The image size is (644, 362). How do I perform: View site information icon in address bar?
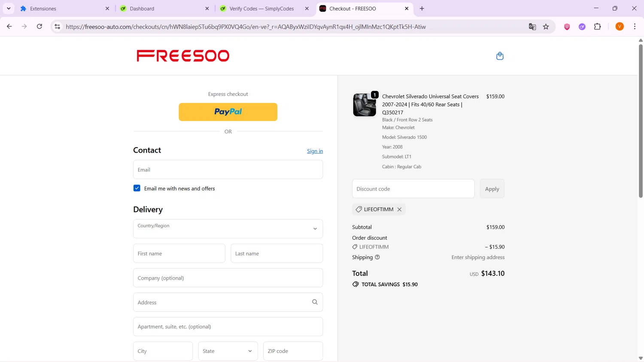click(57, 27)
